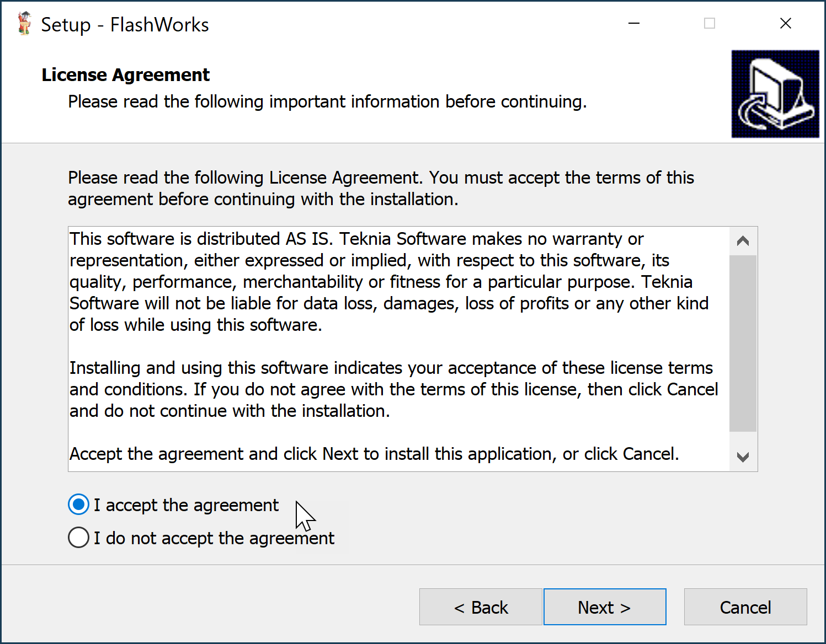
Task: Select the "I accept the agreement" radio button
Action: point(79,505)
